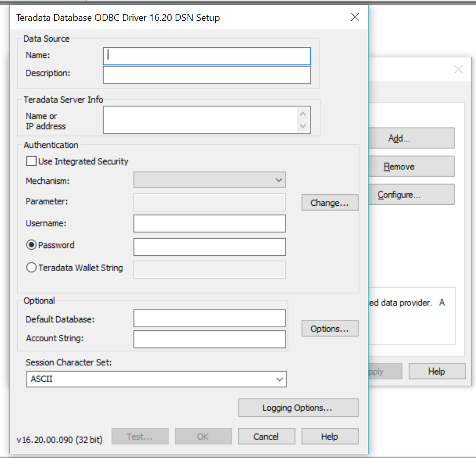Click down arrow in server address list
Screen dimensions: 476x458
[x=303, y=126]
